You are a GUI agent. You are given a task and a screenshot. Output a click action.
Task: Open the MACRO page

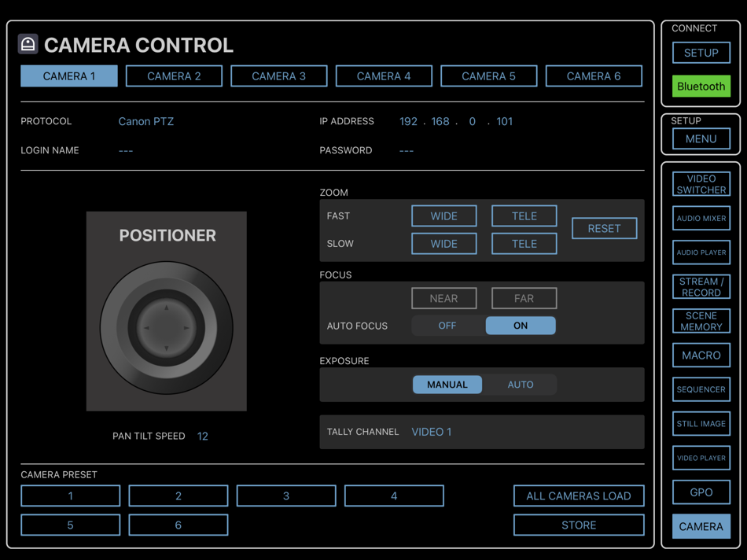(701, 355)
